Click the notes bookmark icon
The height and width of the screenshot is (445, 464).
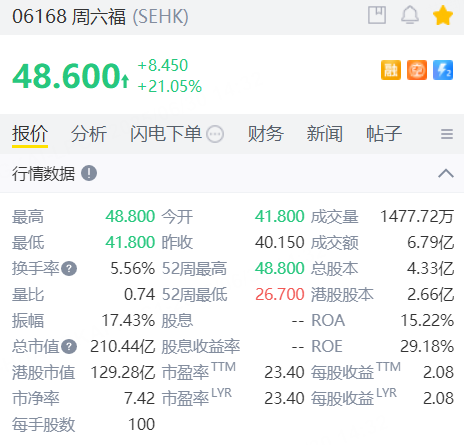377,15
